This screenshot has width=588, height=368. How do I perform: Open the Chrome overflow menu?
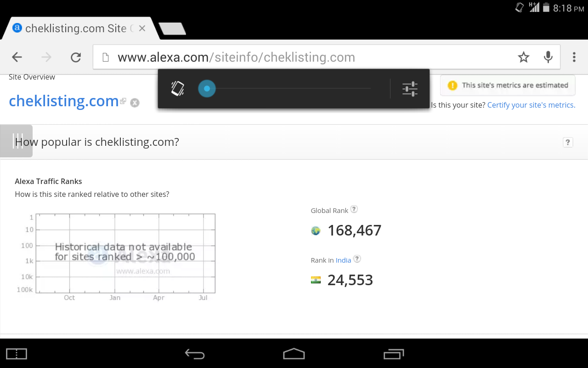pyautogui.click(x=574, y=57)
